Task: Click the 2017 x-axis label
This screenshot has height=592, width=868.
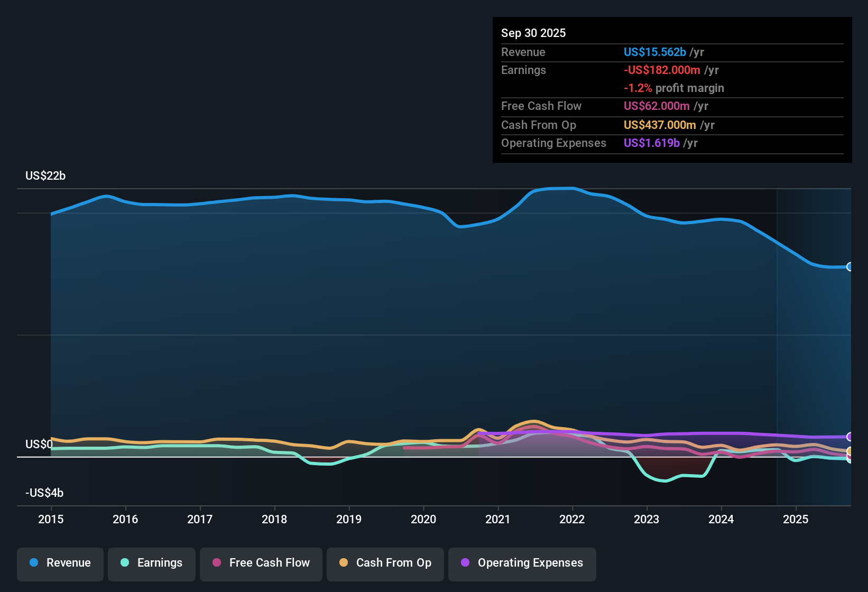Action: coord(200,519)
